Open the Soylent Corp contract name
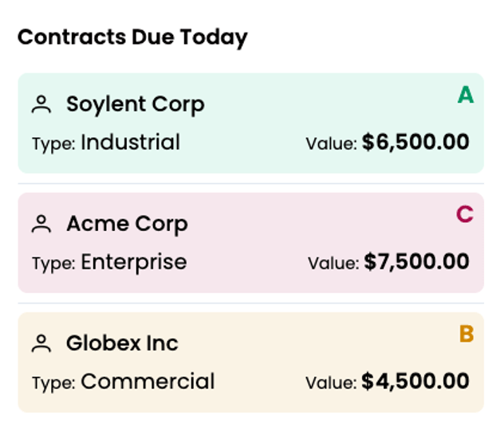The width and height of the screenshot is (504, 427). click(135, 104)
